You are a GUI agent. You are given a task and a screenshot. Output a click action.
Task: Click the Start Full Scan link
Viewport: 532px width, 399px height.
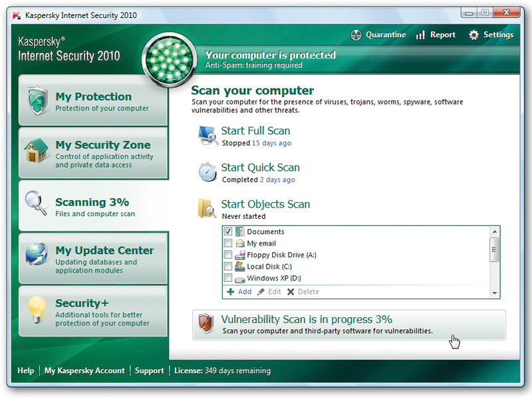tap(255, 131)
